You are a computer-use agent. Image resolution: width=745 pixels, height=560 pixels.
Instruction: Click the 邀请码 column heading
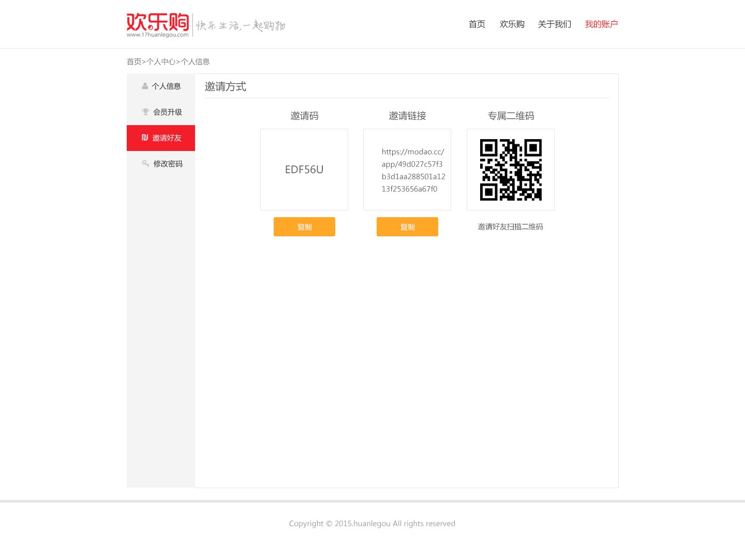[304, 116]
